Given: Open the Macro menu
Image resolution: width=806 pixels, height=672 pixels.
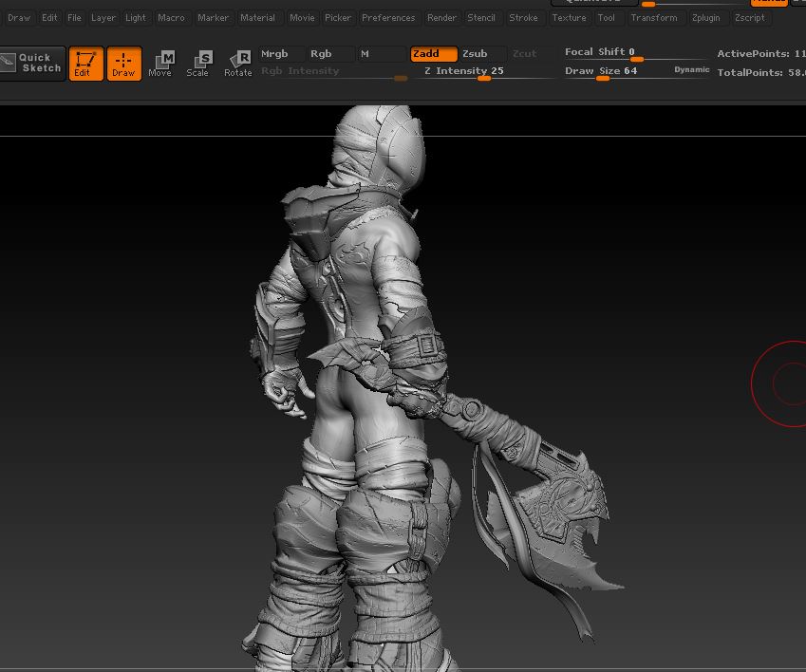Looking at the screenshot, I should (x=171, y=18).
